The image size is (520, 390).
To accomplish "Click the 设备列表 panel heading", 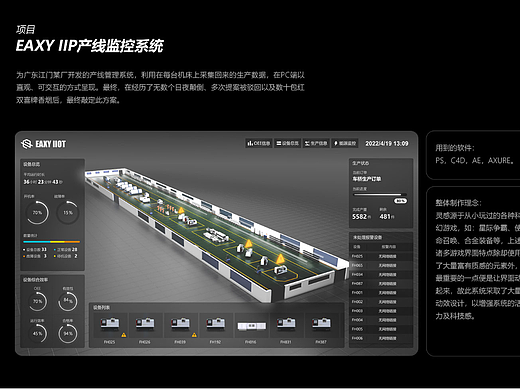I will click(x=101, y=307).
